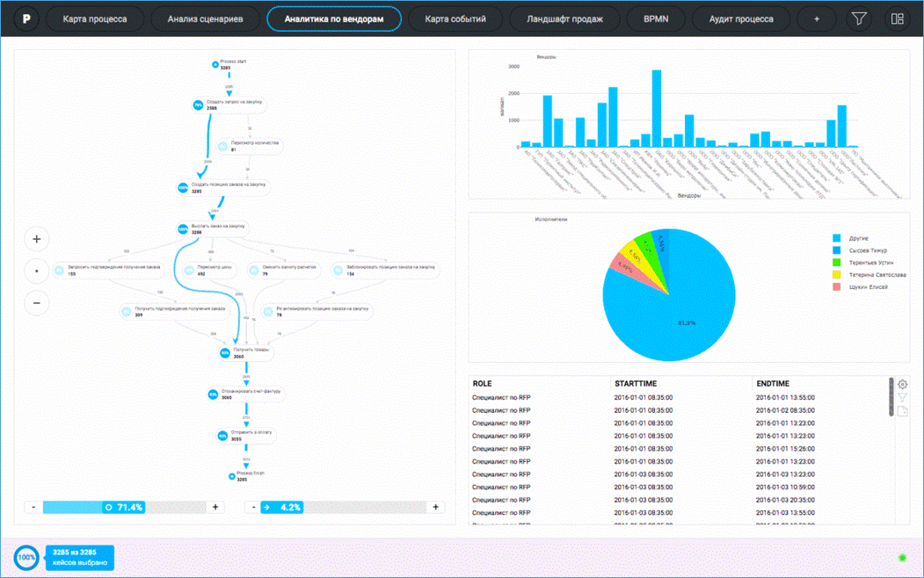Export table using the document icon

pos(903,411)
